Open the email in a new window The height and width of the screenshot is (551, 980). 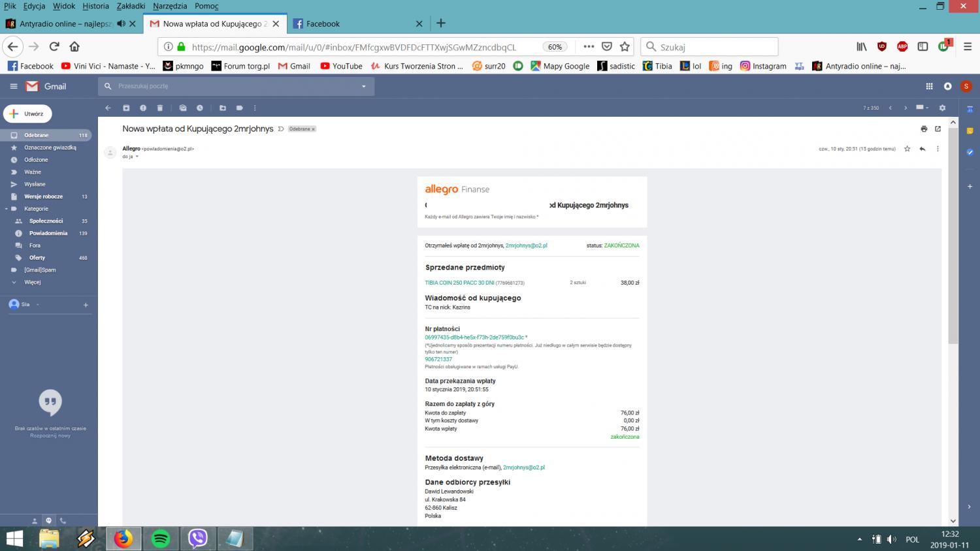(x=938, y=129)
